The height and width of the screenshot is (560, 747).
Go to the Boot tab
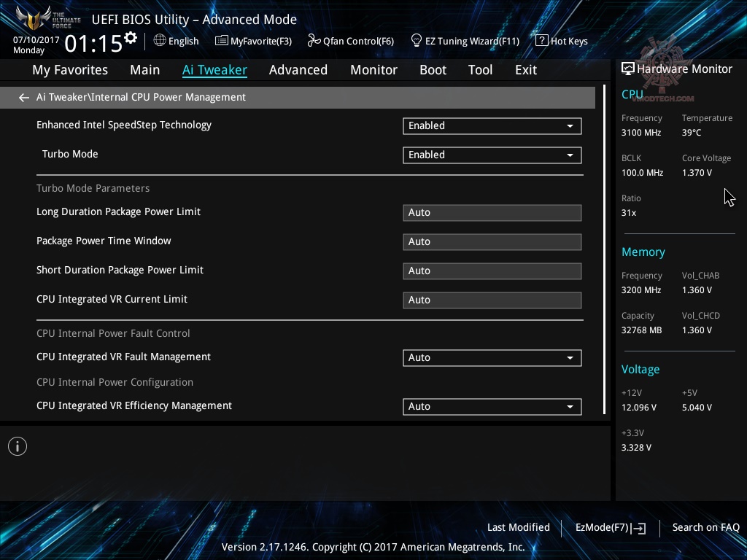coord(433,70)
